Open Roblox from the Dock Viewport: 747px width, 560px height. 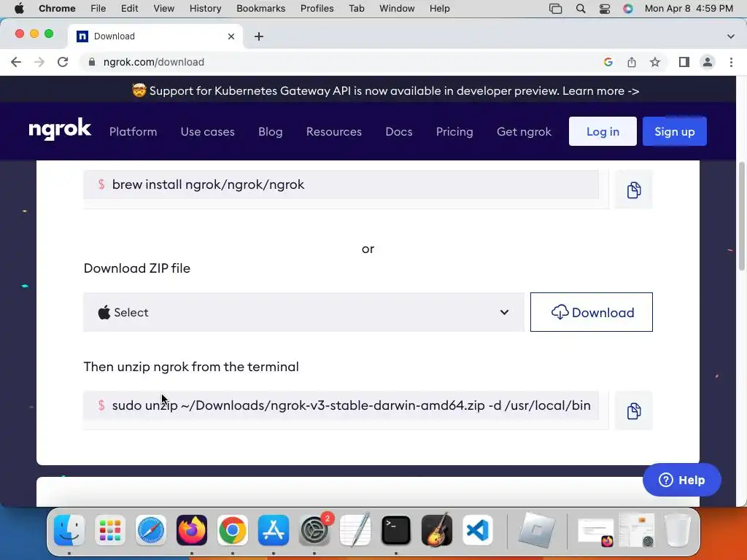(536, 529)
